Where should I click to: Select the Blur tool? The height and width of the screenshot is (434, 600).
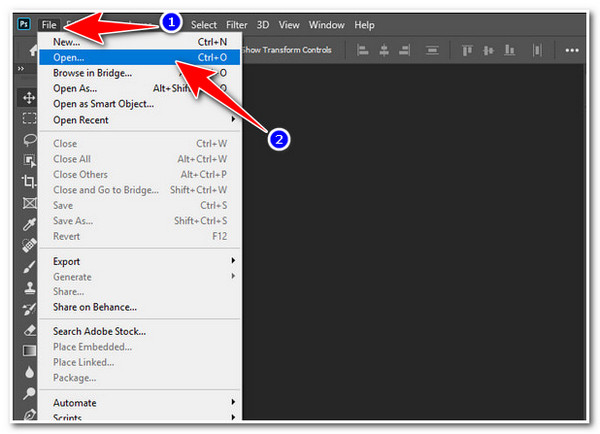tap(29, 372)
